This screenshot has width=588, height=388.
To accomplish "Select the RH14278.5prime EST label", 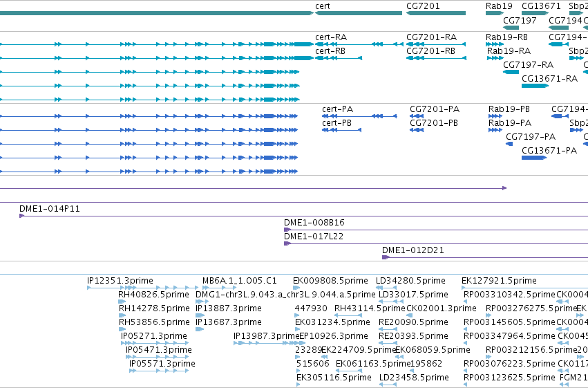I will (154, 308).
